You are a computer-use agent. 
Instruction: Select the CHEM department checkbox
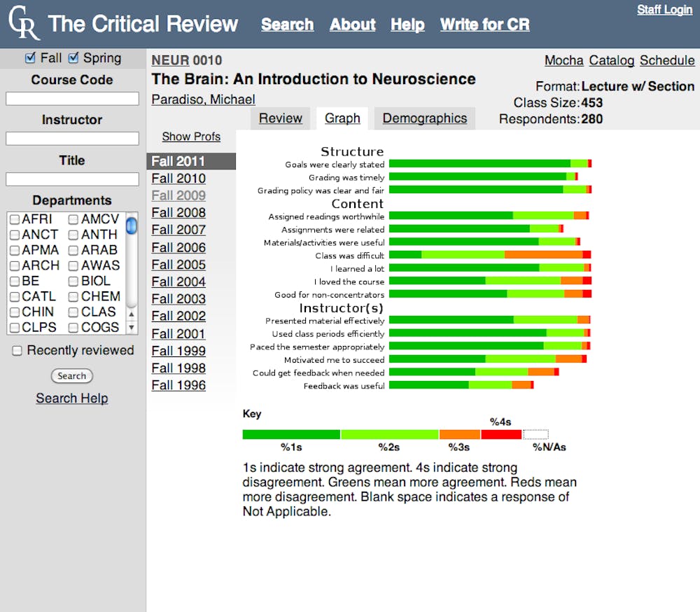tap(73, 297)
